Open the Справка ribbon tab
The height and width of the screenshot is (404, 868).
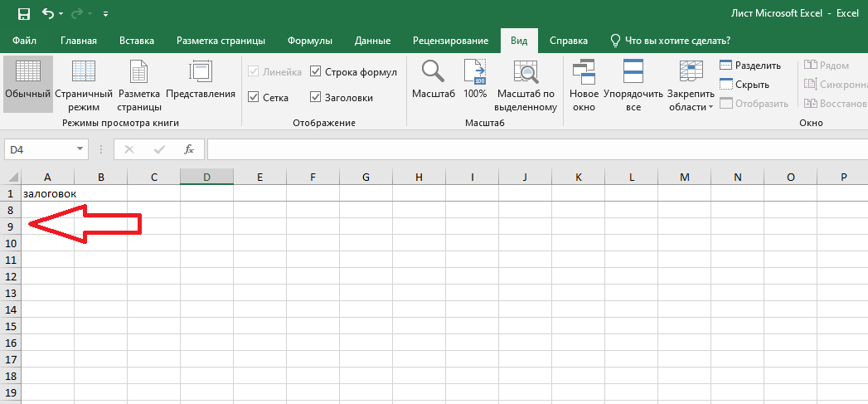tap(569, 41)
